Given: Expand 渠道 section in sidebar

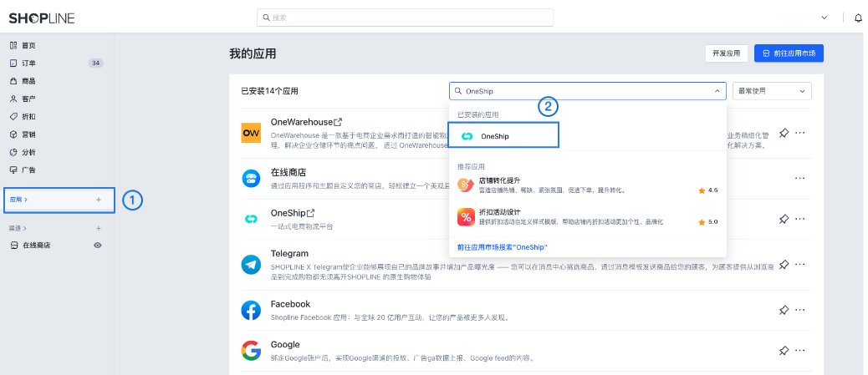Looking at the screenshot, I should (18, 228).
